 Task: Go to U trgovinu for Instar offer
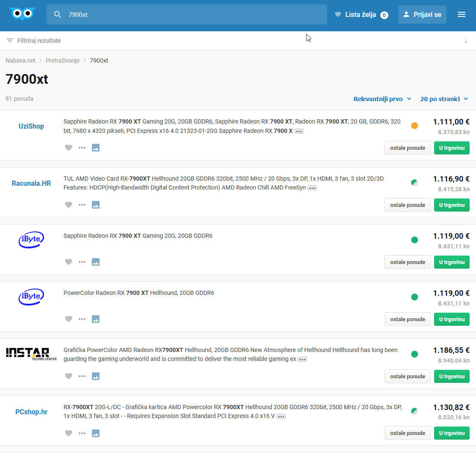(x=452, y=376)
